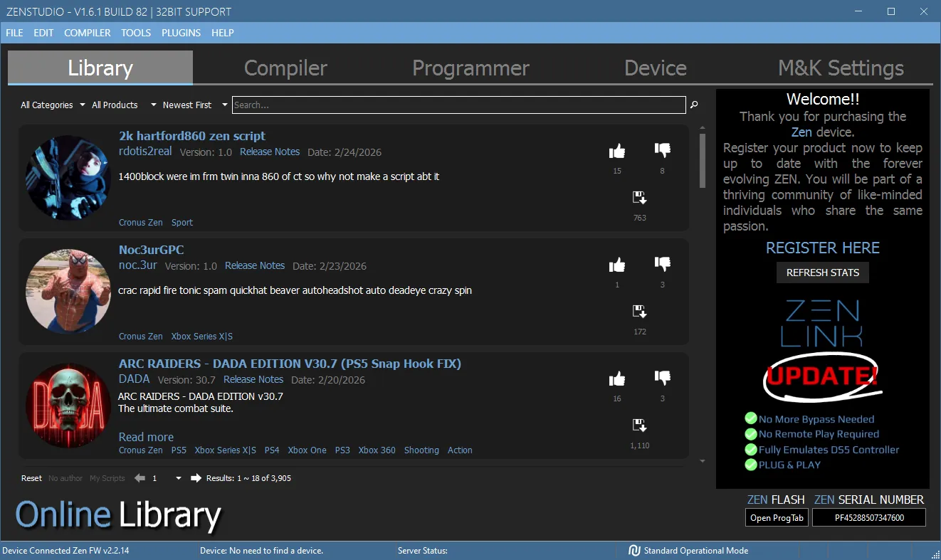Click the No author filter
This screenshot has width=941, height=560.
pyautogui.click(x=65, y=478)
